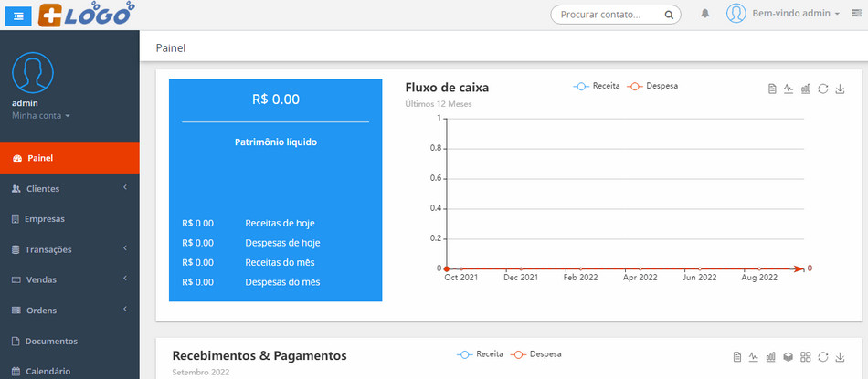Restore the Fluxo de caixa chart
This screenshot has height=379, width=868.
822,89
